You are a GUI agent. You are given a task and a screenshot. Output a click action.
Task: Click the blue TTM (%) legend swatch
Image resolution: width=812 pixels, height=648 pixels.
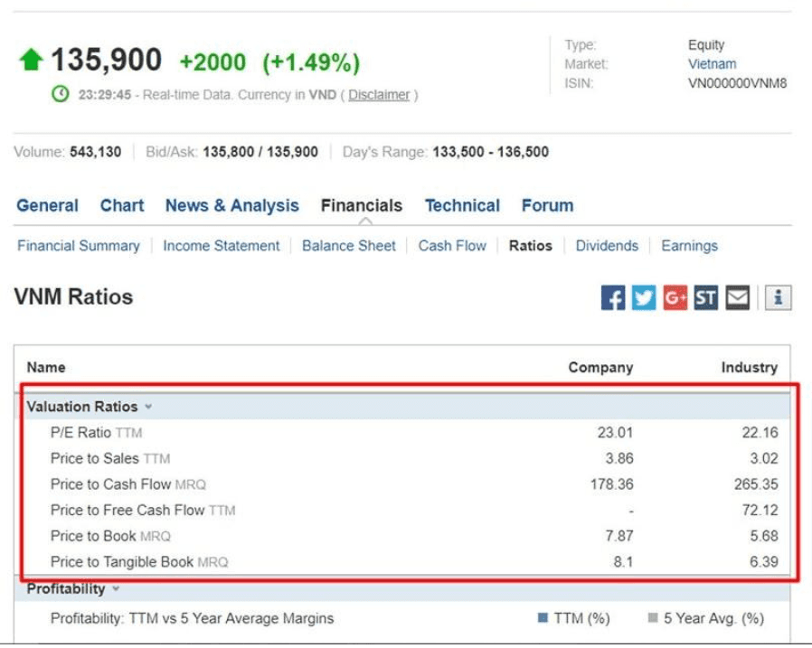[x=543, y=617]
